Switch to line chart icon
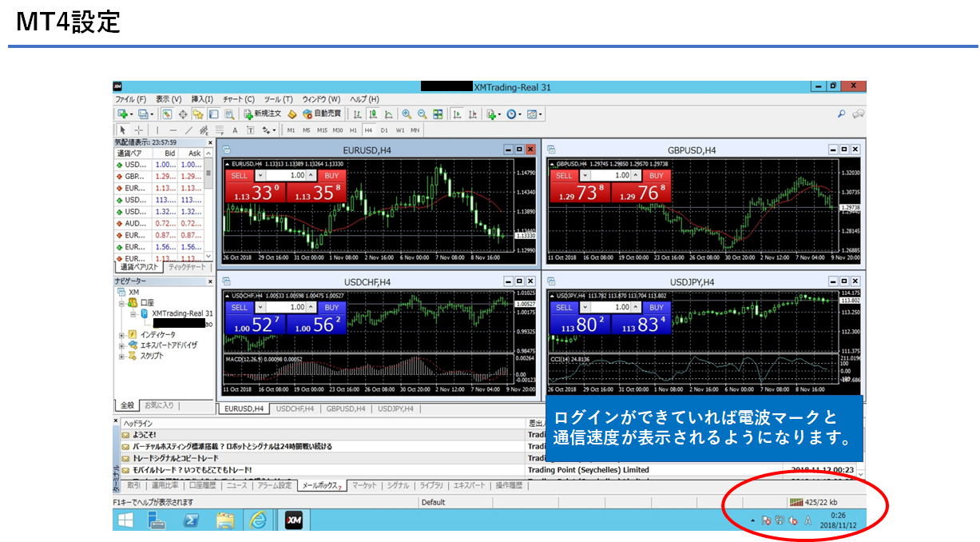980x542 pixels. tap(389, 114)
